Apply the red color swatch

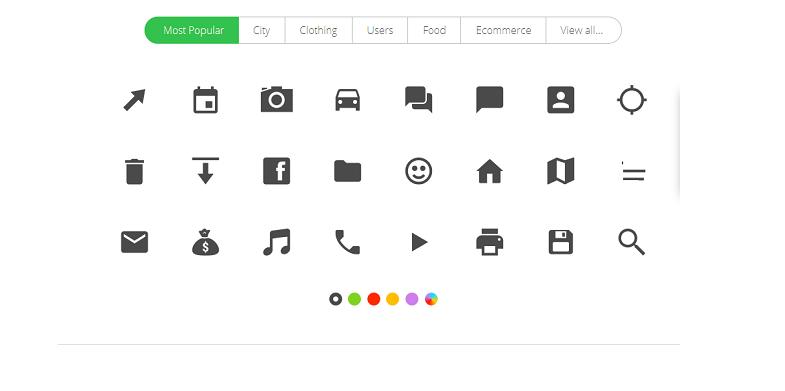click(373, 299)
